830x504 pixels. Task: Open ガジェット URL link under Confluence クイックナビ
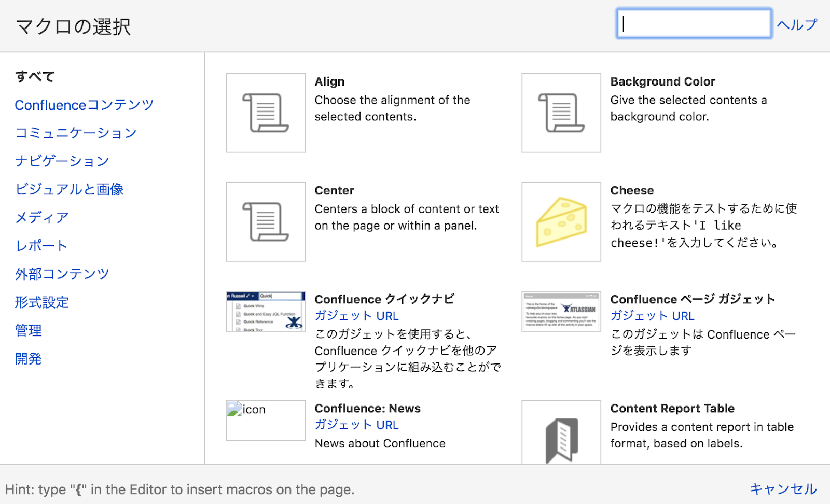click(x=357, y=316)
